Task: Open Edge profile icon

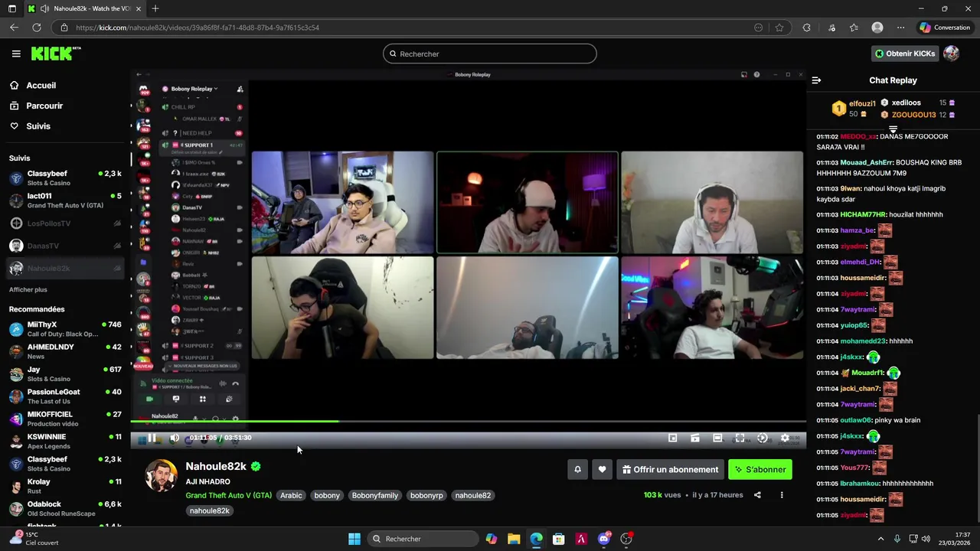Action: click(x=877, y=28)
